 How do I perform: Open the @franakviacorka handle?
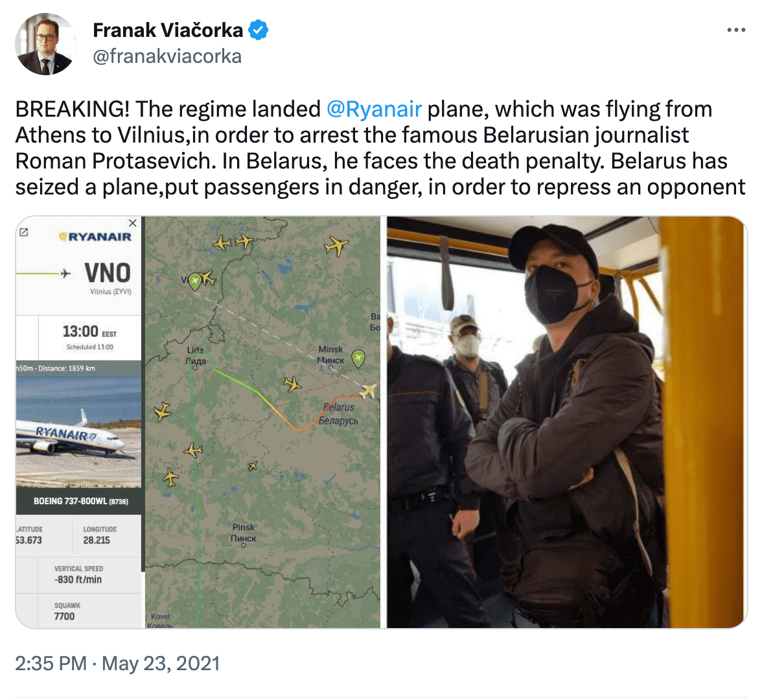click(167, 56)
